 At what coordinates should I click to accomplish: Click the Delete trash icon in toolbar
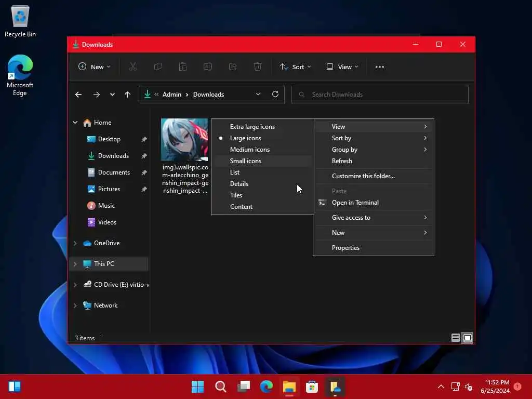click(x=258, y=67)
